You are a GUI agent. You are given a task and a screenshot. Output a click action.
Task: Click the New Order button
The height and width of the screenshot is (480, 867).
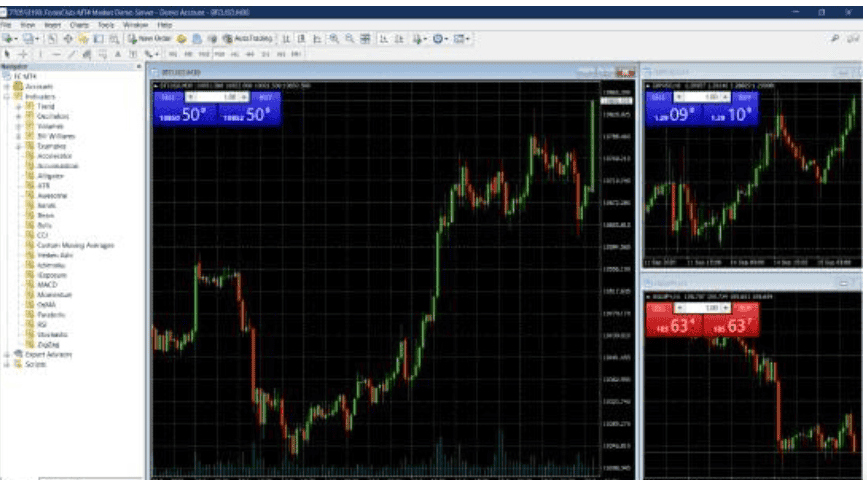[149, 39]
